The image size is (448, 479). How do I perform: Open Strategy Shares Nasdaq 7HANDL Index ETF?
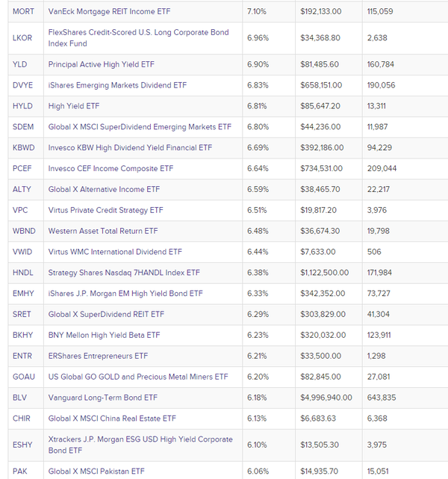124,273
